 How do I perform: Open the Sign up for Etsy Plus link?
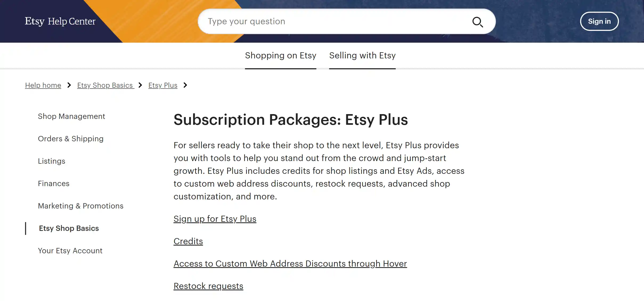pos(215,219)
